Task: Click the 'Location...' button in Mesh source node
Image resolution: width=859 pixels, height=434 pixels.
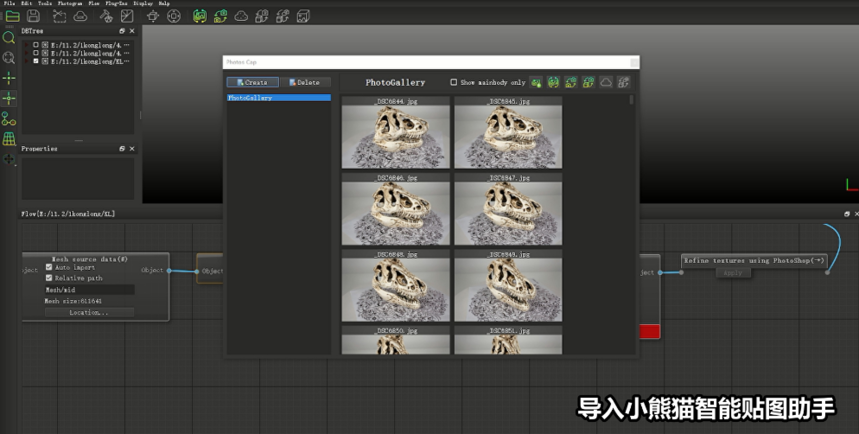Action: (89, 312)
